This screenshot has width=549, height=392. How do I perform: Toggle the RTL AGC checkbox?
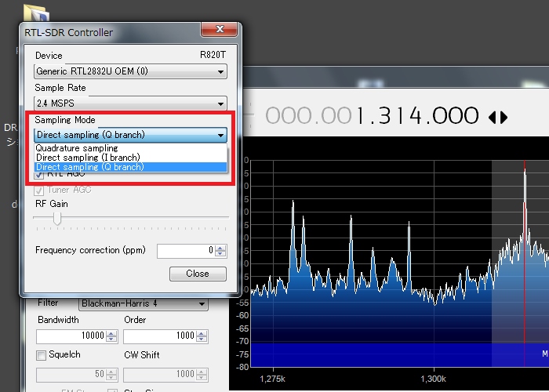[x=39, y=174]
